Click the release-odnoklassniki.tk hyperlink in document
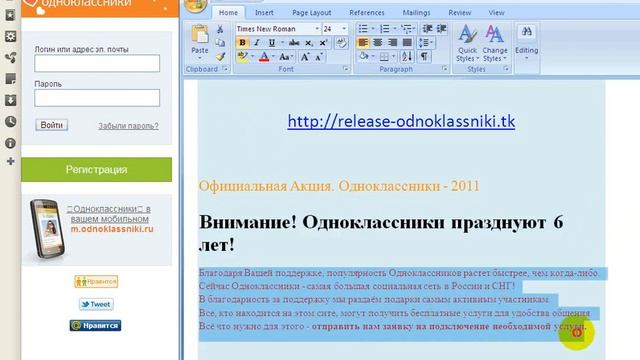 click(x=401, y=121)
